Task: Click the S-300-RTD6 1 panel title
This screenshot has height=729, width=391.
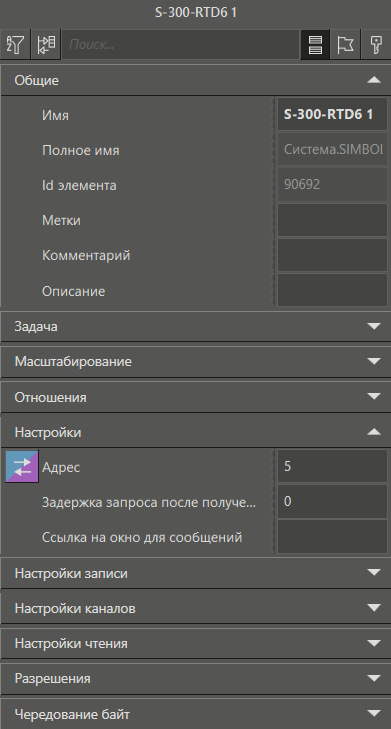Action: pyautogui.click(x=196, y=13)
